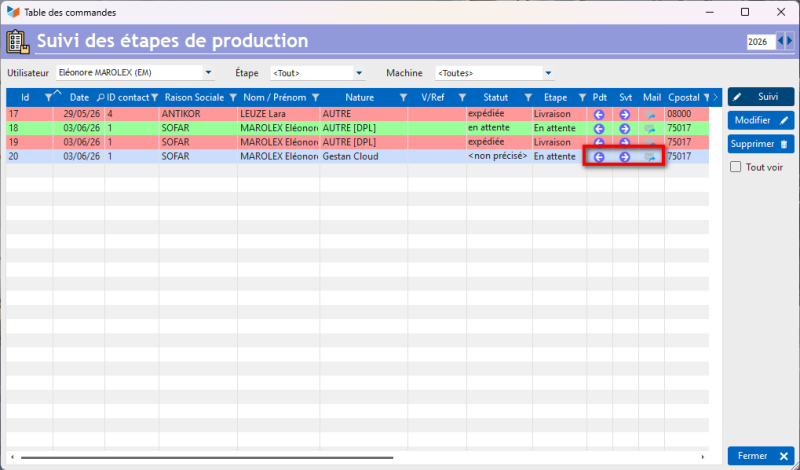The image size is (800, 470).
Task: Sort by the Pdt column header
Action: 599,97
